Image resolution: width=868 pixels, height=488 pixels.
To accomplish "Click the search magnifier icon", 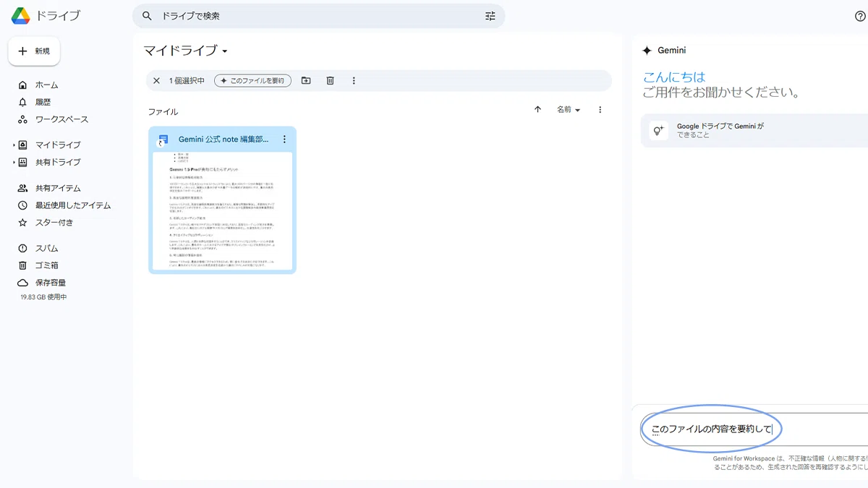I will (x=148, y=16).
